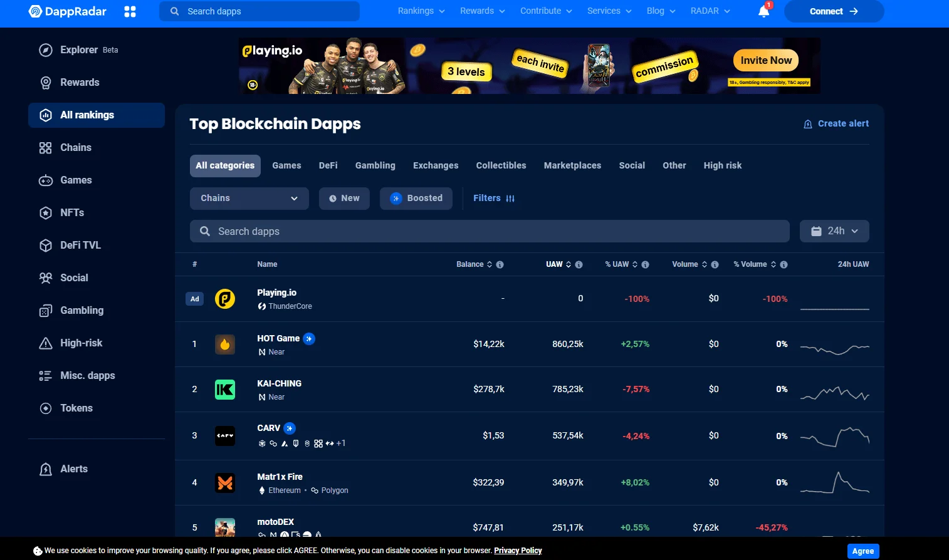
Task: Expand the RADAR menu
Action: click(710, 11)
